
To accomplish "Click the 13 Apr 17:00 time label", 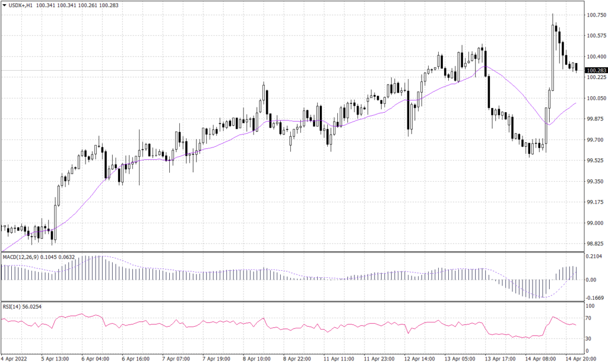I will click(499, 359).
